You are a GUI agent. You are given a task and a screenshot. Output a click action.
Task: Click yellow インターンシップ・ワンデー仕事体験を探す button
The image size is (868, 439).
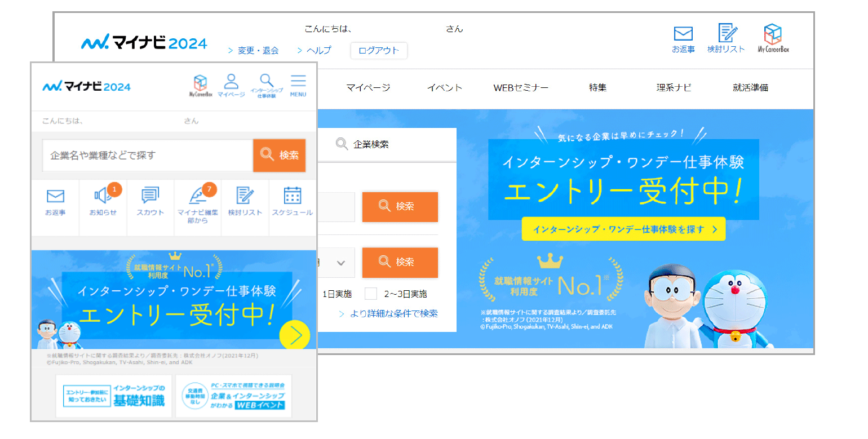pos(623,229)
